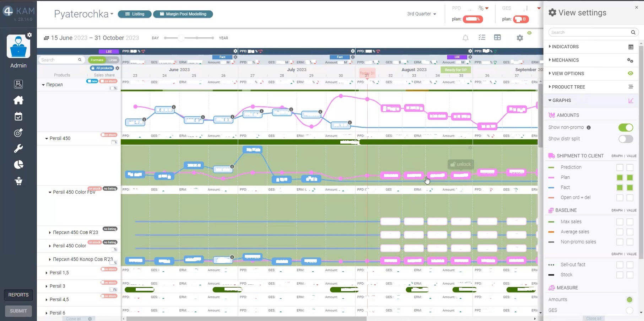
Task: Click View settings Search field
Action: click(x=593, y=32)
